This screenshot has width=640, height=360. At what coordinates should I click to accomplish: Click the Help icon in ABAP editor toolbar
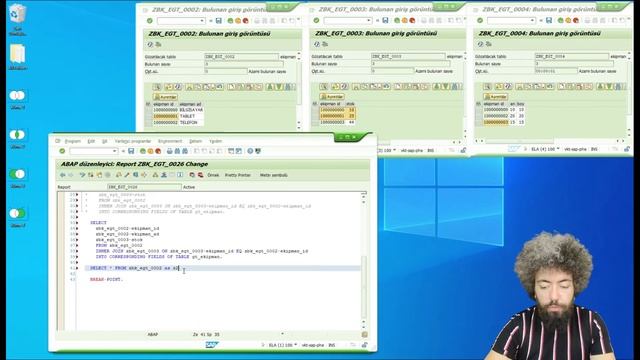250,151
